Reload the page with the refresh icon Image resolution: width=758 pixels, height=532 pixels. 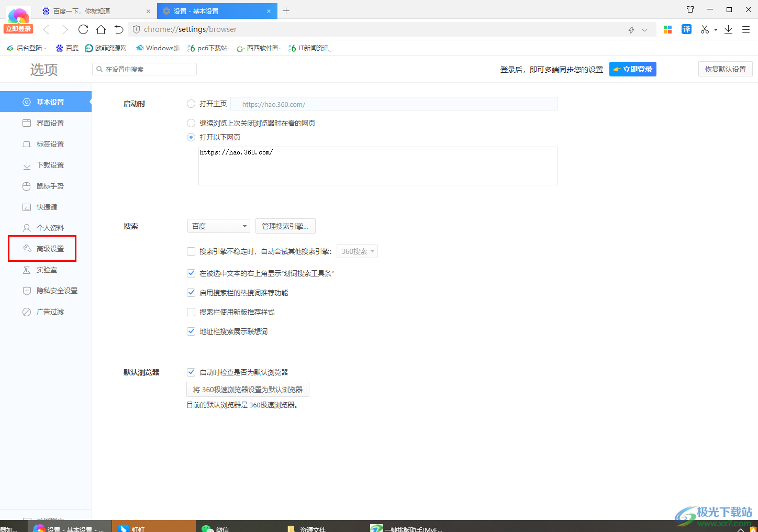83,29
